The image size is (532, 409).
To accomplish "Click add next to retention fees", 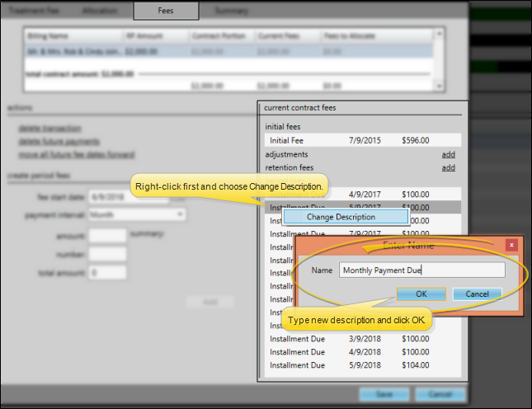I will pos(448,167).
